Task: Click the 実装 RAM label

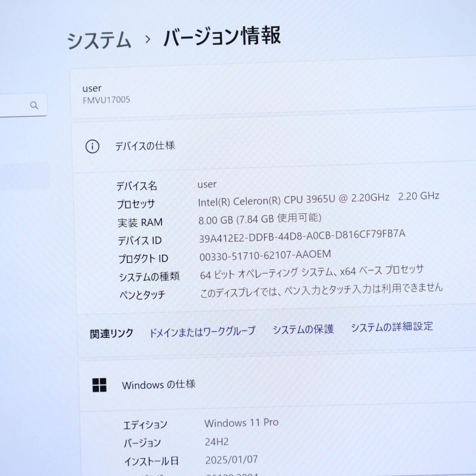Action: (140, 223)
